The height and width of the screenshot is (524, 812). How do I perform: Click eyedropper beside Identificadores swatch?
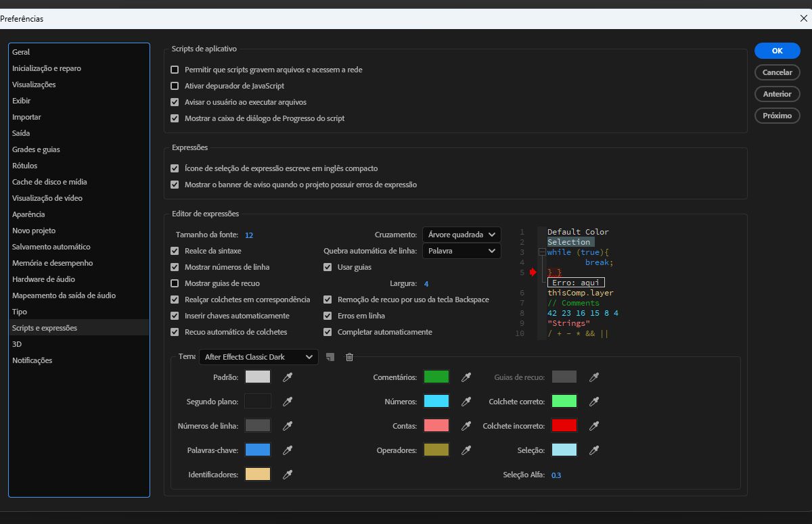(288, 475)
